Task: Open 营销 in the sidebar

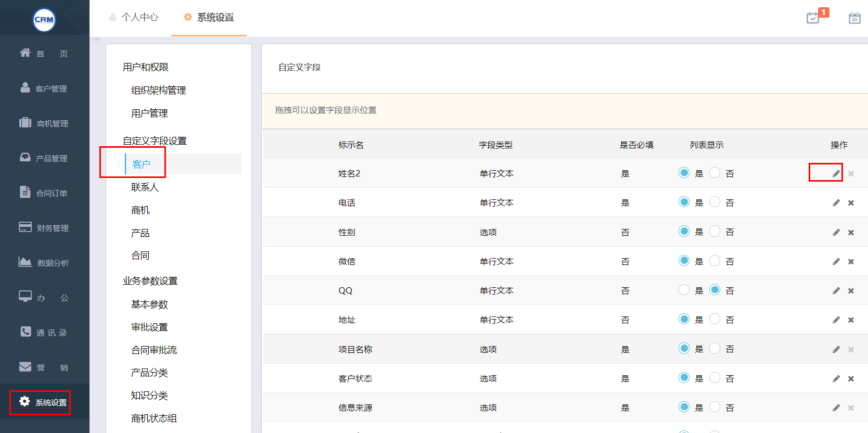Action: pyautogui.click(x=44, y=367)
